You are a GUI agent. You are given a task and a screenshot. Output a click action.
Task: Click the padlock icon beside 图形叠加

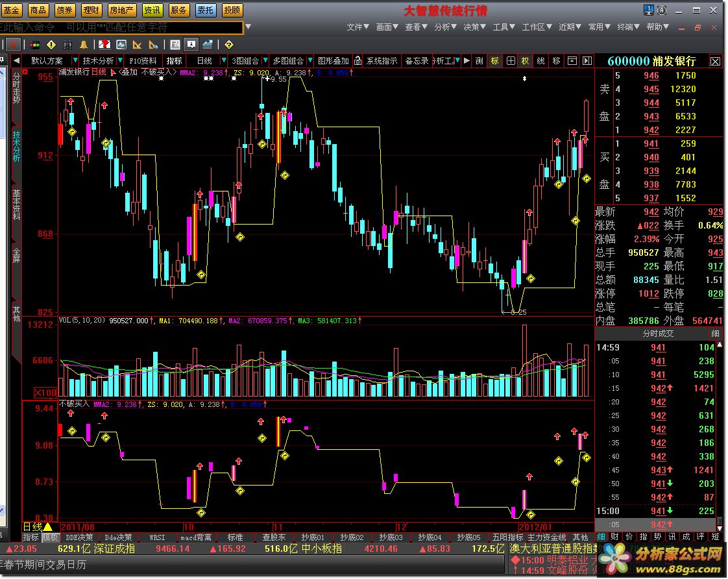click(x=358, y=61)
